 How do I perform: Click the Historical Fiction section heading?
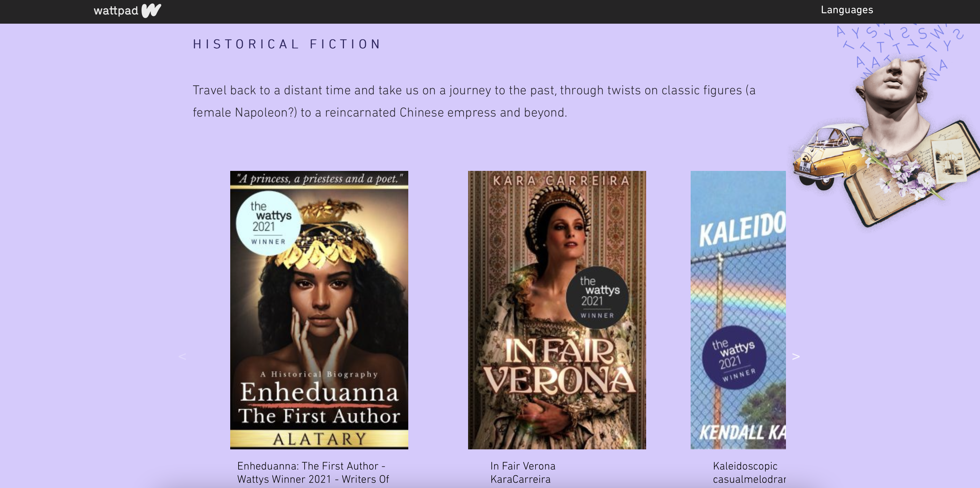[x=287, y=44]
